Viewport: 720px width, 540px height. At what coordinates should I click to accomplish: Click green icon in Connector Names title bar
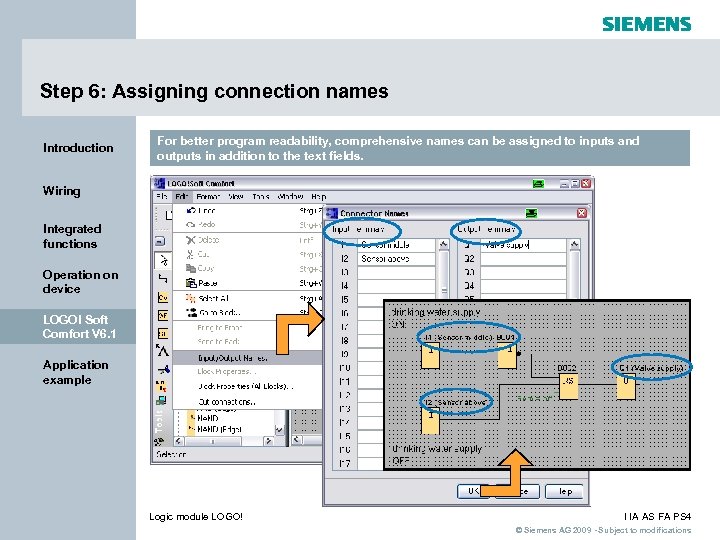click(x=531, y=213)
